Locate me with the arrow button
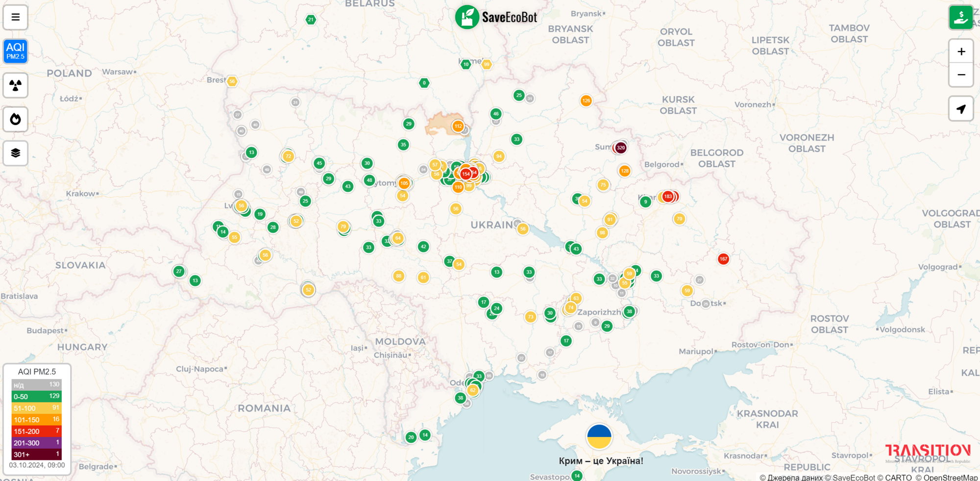The height and width of the screenshot is (481, 980). [961, 109]
